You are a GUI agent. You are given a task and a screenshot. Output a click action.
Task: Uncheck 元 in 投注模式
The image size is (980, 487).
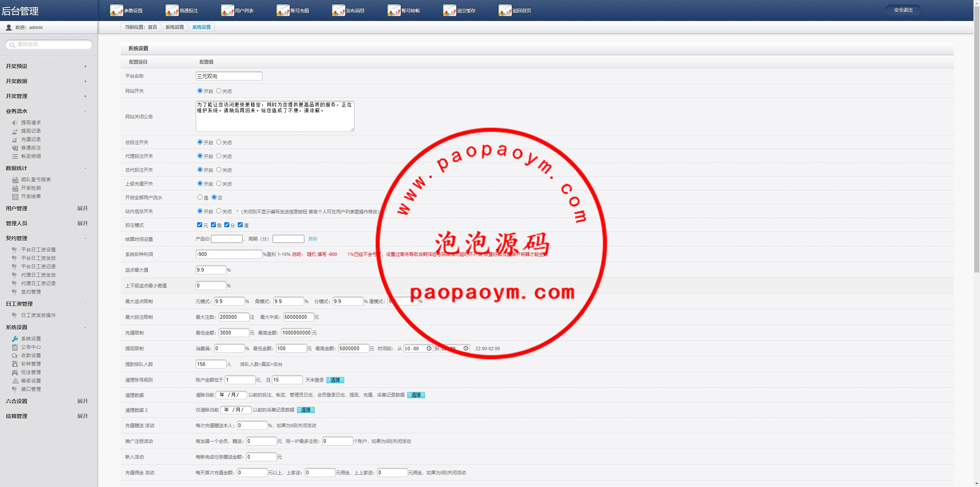click(x=199, y=225)
